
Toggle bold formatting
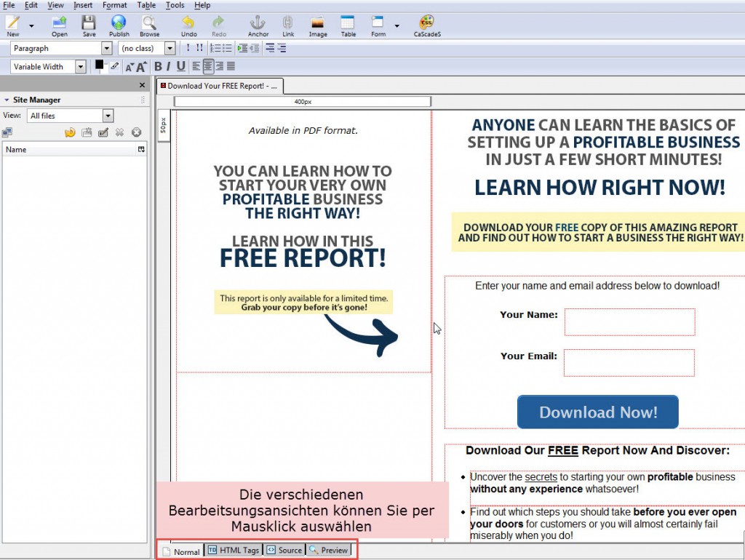[x=158, y=67]
